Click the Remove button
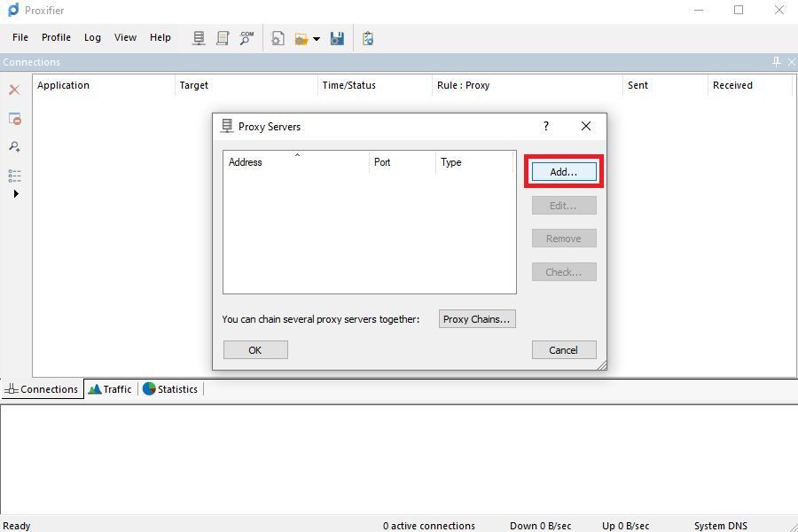This screenshot has width=798, height=532. pyautogui.click(x=564, y=239)
